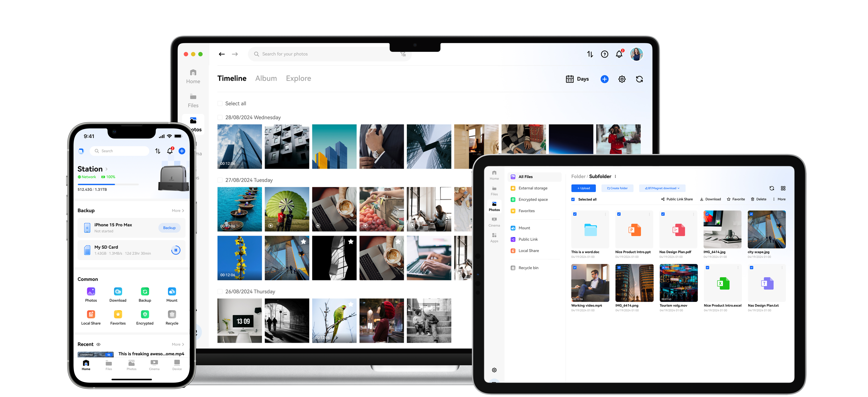This screenshot has width=868, height=397.
Task: Check Select all on laptop timeline
Action: [x=220, y=103]
